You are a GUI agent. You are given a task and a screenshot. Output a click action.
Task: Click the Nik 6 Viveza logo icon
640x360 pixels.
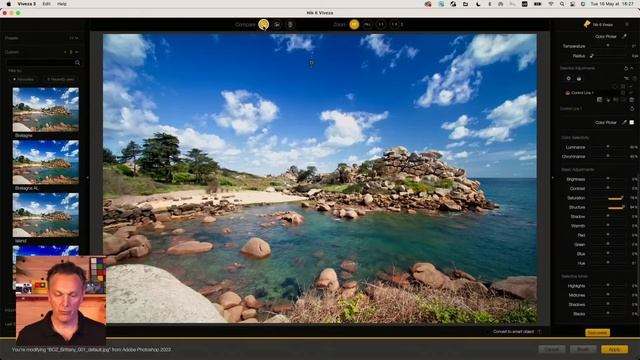[x=587, y=24]
